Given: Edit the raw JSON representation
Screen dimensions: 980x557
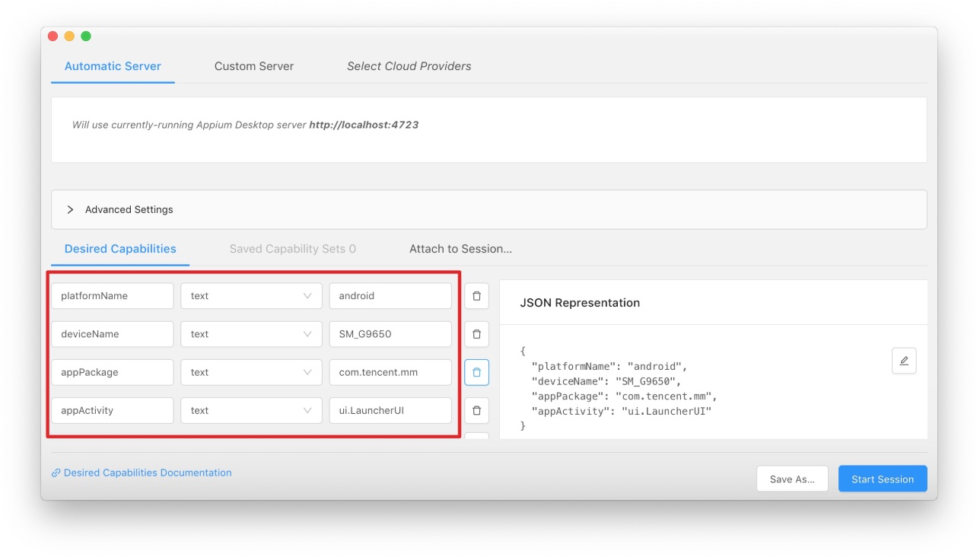Looking at the screenshot, I should pyautogui.click(x=904, y=361).
